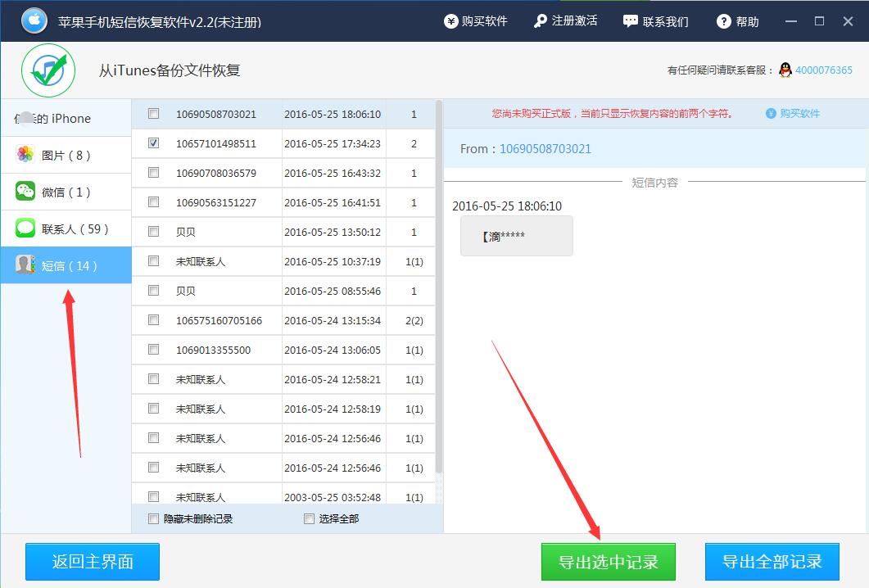Click the QQ penguin customer service icon
The height and width of the screenshot is (588, 869).
tap(785, 70)
